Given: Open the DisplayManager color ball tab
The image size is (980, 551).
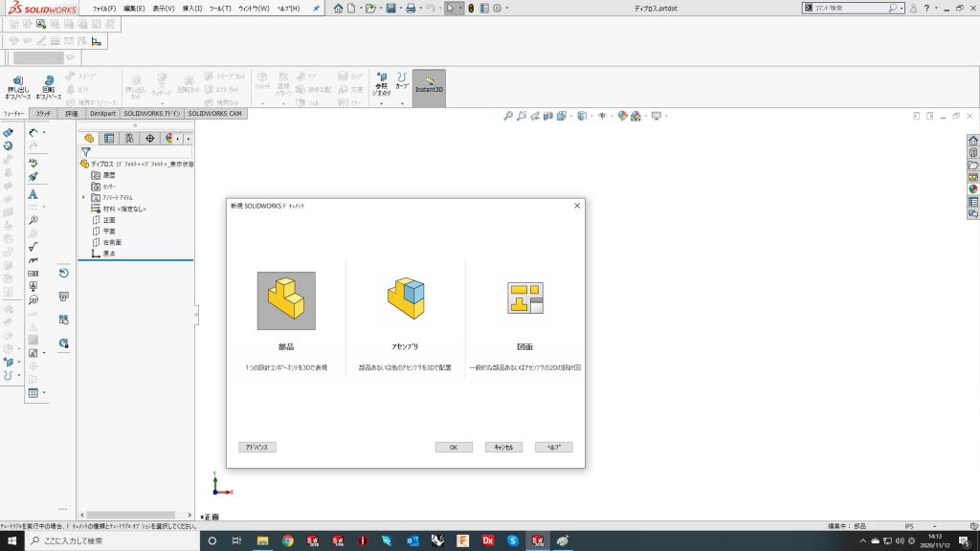Looking at the screenshot, I should (168, 139).
